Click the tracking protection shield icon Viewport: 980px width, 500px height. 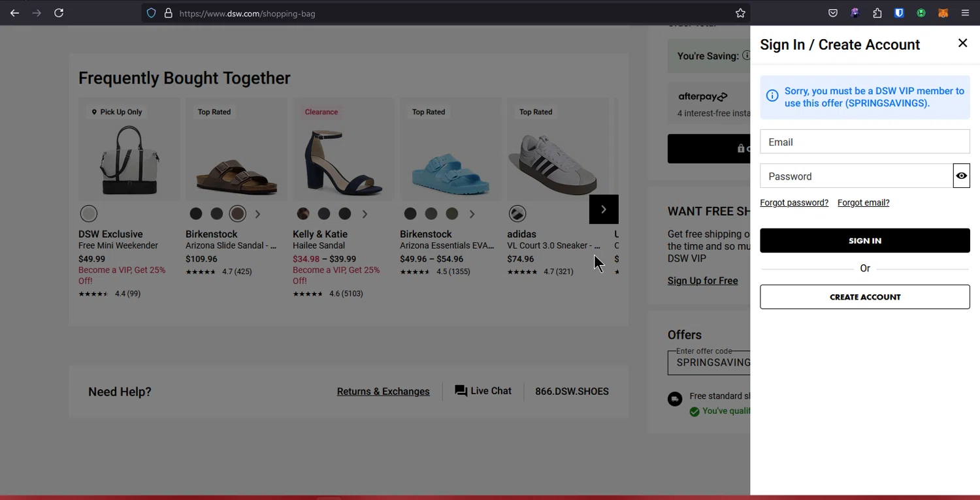click(151, 13)
